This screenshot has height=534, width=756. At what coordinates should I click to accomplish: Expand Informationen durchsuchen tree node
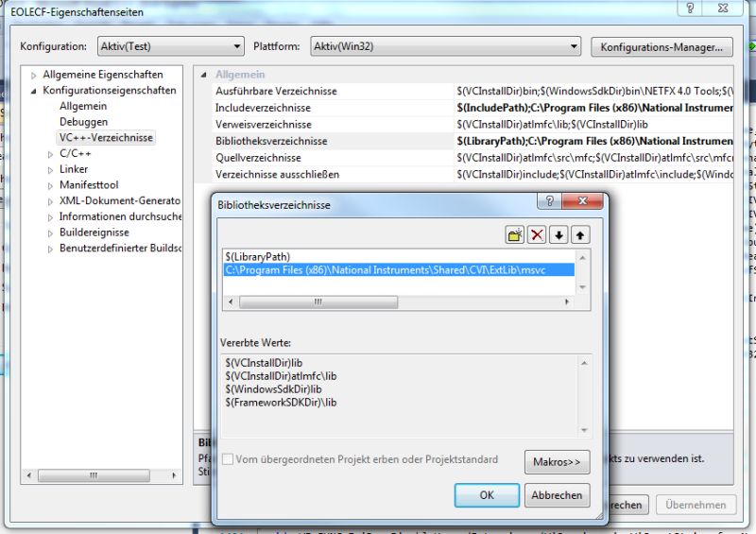(50, 217)
